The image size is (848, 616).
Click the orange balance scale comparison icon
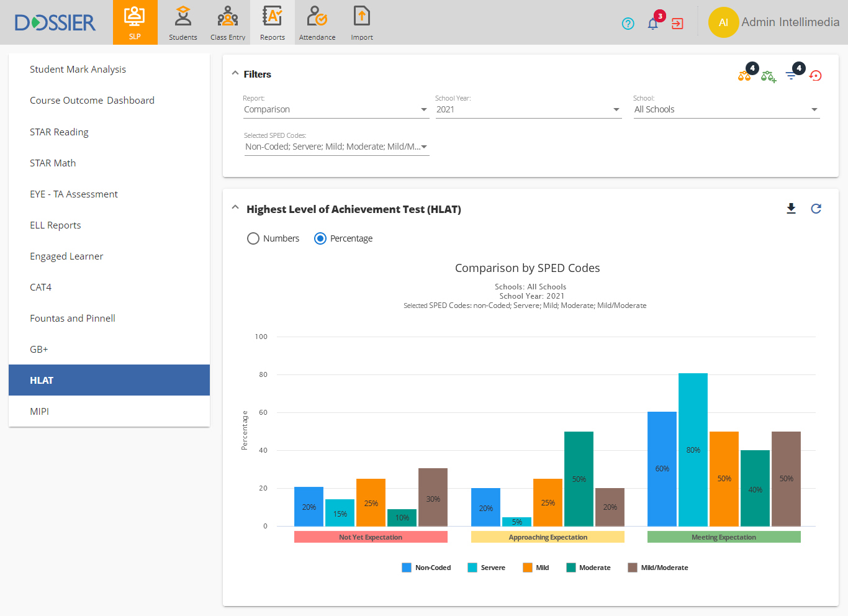pyautogui.click(x=744, y=76)
